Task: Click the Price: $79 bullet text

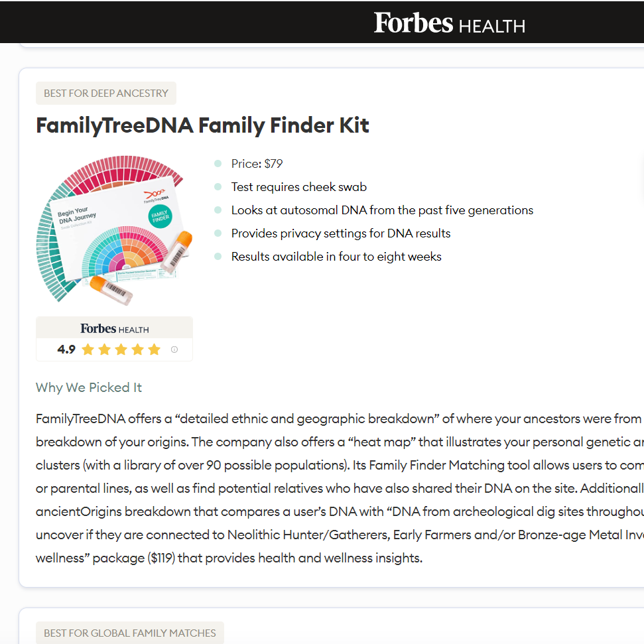Action: pos(257,164)
